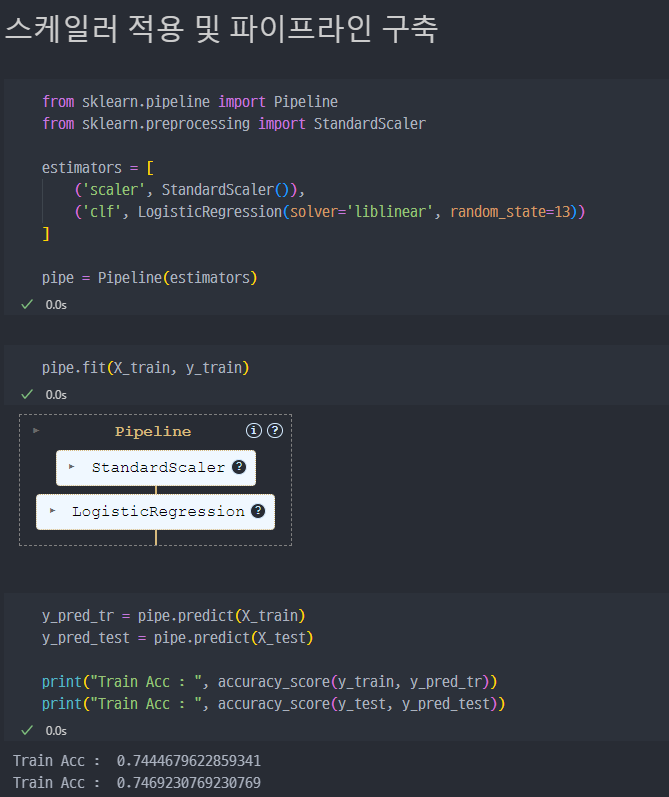Click the heading '스케일러 적용 및 파이프라인 구축'
This screenshot has height=797, width=669.
coord(221,28)
